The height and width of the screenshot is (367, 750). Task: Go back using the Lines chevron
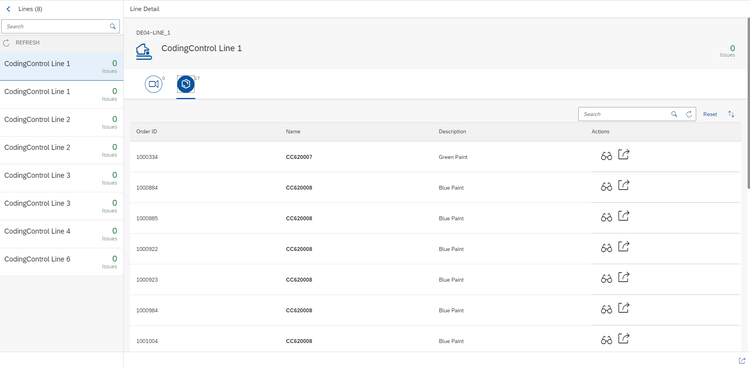click(8, 9)
